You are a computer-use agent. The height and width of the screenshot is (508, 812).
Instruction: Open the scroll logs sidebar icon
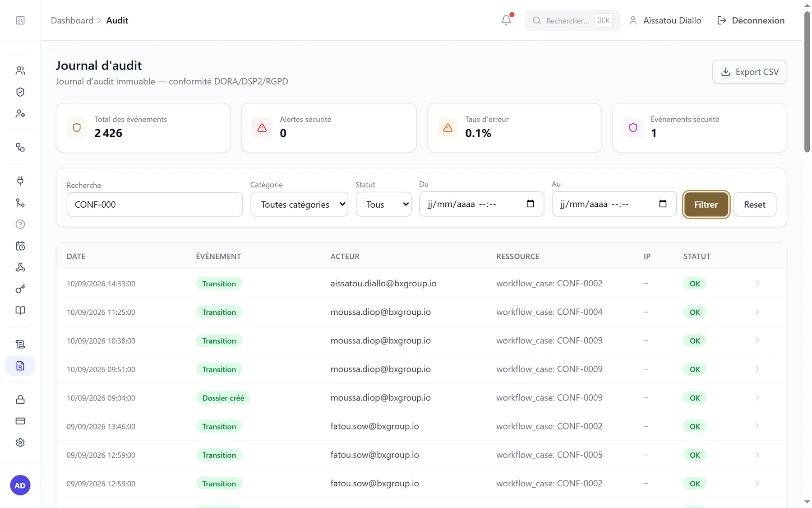(x=20, y=344)
